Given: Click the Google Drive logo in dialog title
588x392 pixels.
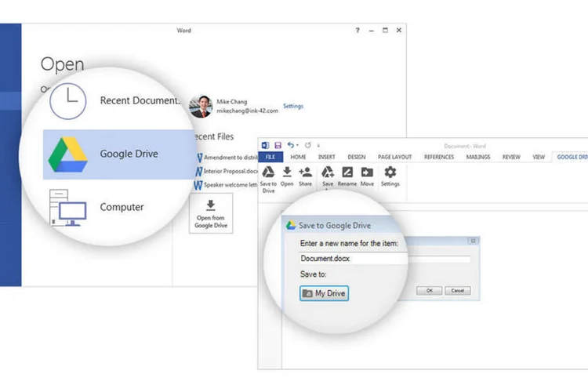Looking at the screenshot, I should pyautogui.click(x=291, y=225).
